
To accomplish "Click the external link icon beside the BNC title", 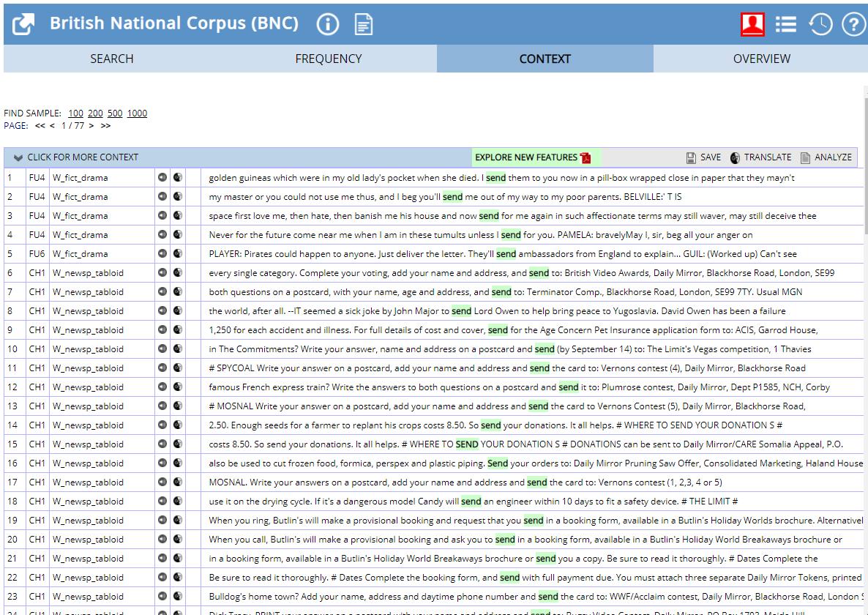I will point(23,24).
